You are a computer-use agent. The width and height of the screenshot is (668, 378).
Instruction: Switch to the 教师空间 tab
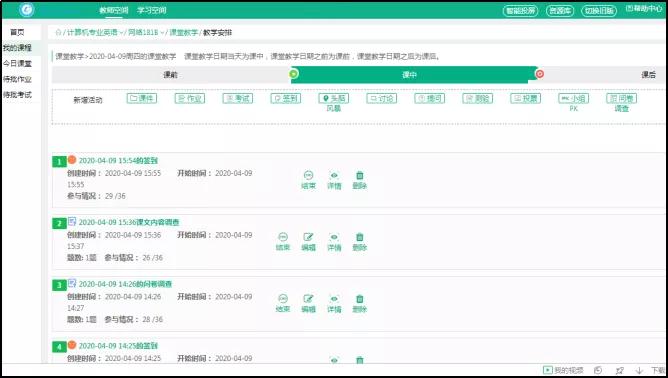click(114, 10)
